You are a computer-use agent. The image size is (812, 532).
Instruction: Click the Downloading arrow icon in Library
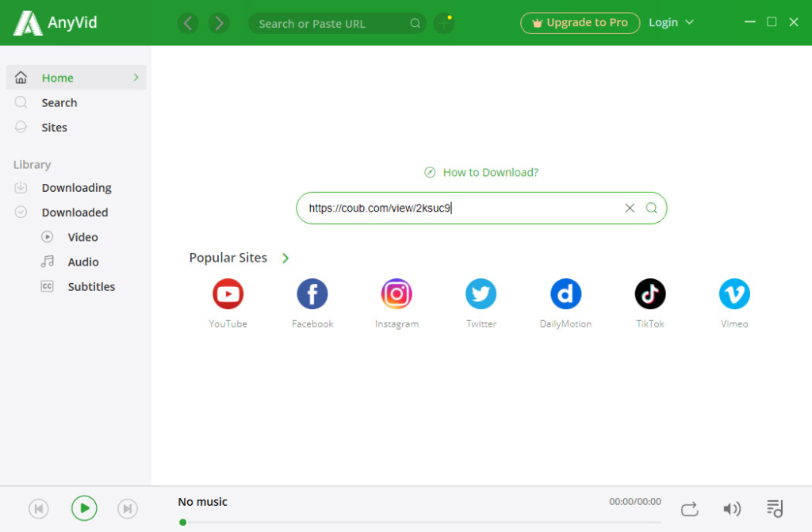click(x=21, y=188)
